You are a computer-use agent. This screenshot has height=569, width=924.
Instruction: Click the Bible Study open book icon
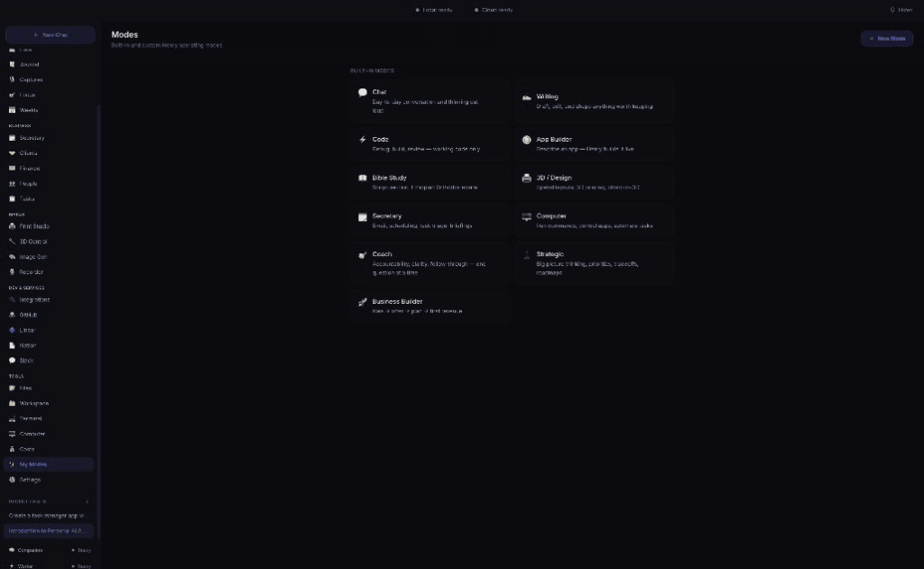(x=363, y=178)
